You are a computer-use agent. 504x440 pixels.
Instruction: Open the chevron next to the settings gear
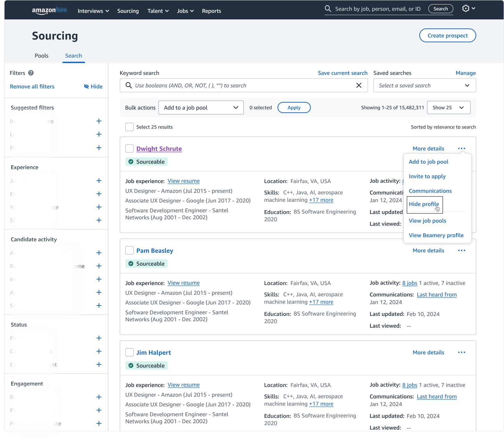point(473,8)
